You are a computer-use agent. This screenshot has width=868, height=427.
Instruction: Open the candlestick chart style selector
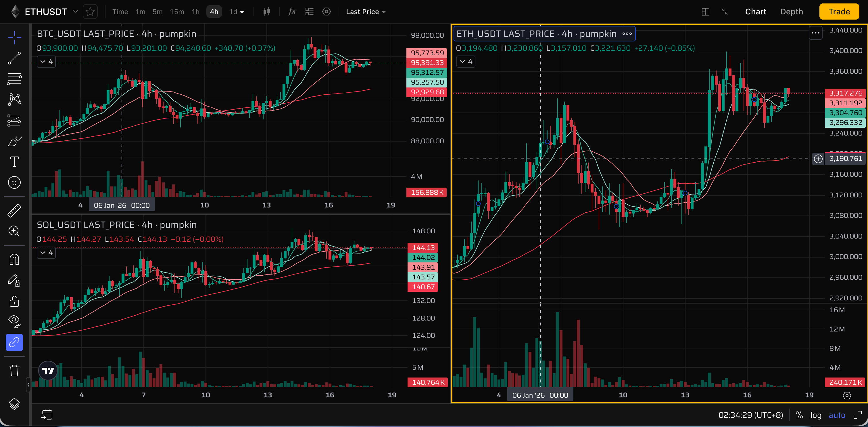click(x=266, y=12)
